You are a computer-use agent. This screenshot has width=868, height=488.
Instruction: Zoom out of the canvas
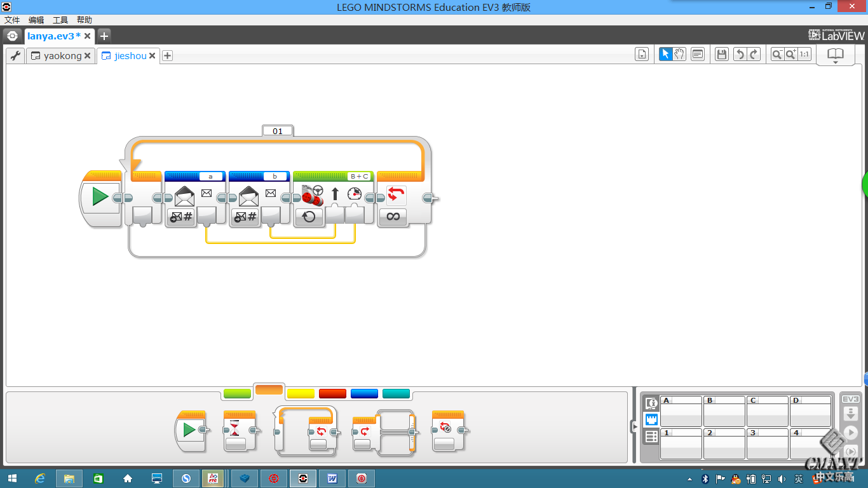tap(776, 55)
